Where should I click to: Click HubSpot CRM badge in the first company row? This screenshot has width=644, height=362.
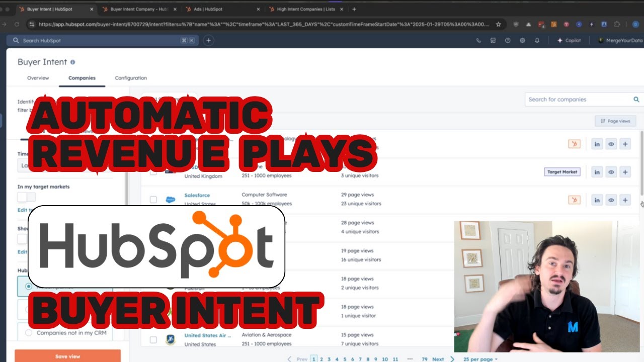574,144
